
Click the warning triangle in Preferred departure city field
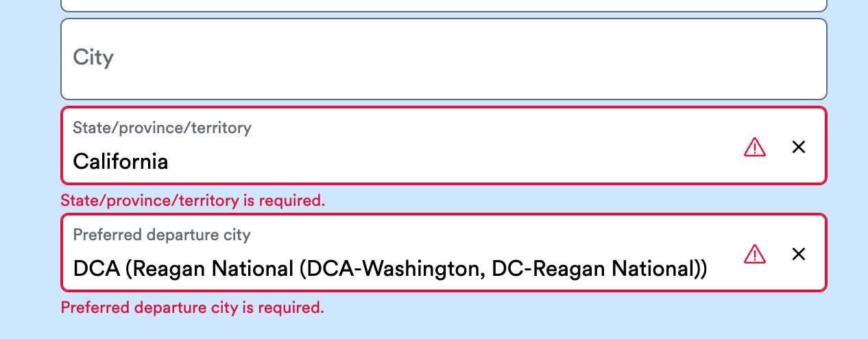755,254
